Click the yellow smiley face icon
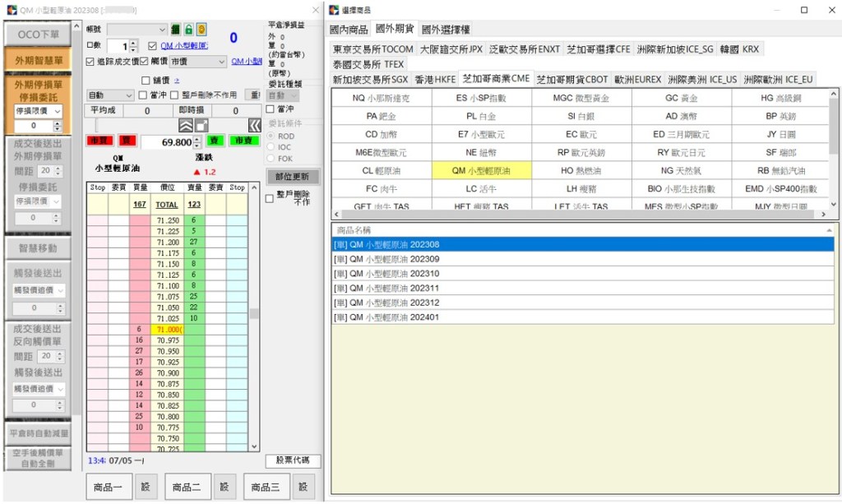This screenshot has width=842, height=504. point(201,30)
